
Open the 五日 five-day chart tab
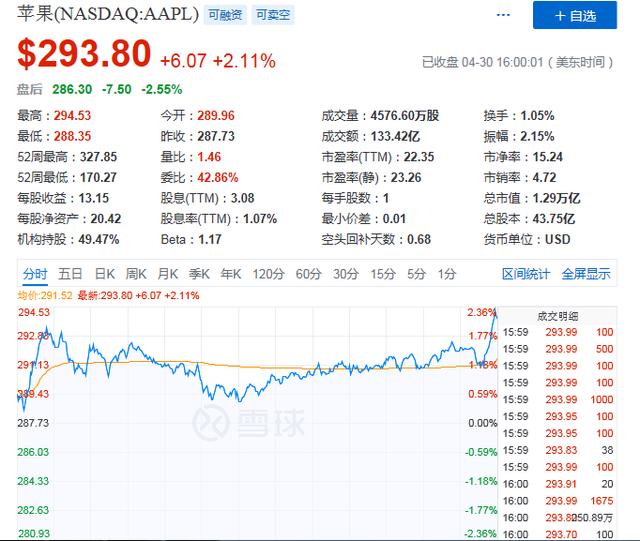click(x=70, y=274)
